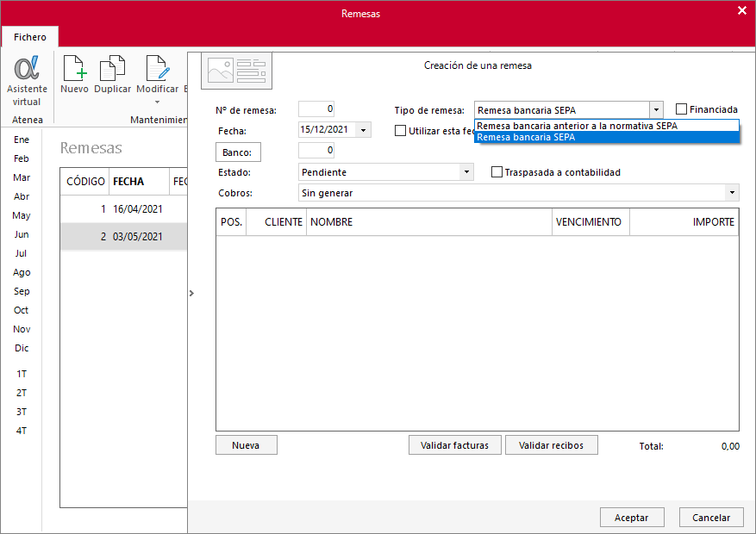Filter by first quarter 1T
Image resolution: width=756 pixels, height=534 pixels.
click(x=22, y=374)
